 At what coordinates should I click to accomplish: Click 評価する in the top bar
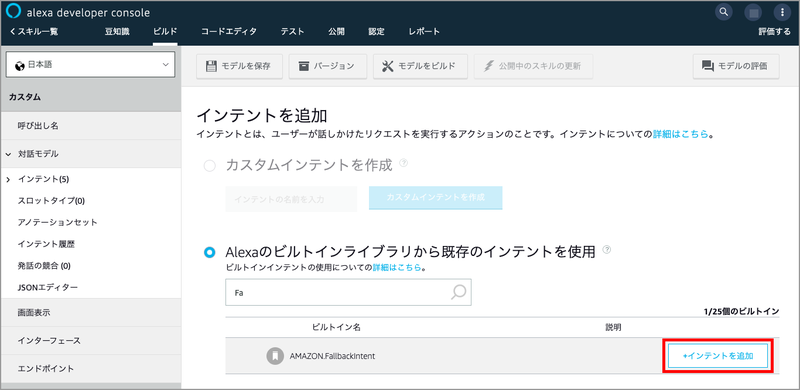point(774,32)
